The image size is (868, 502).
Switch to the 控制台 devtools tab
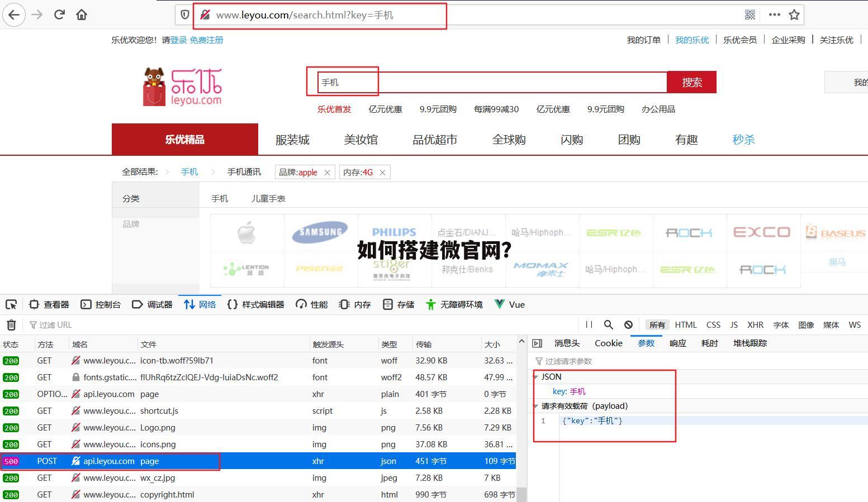[107, 304]
